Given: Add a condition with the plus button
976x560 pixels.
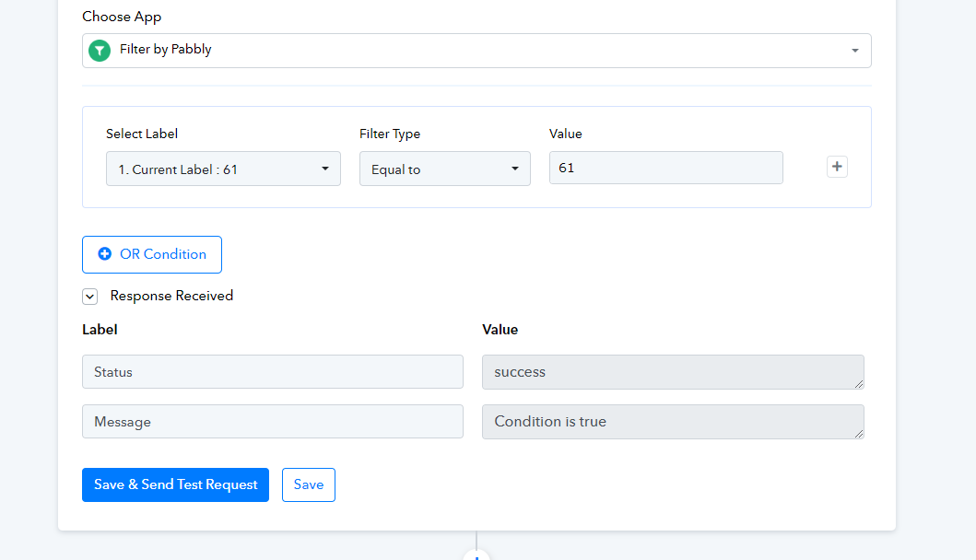Looking at the screenshot, I should [x=837, y=167].
